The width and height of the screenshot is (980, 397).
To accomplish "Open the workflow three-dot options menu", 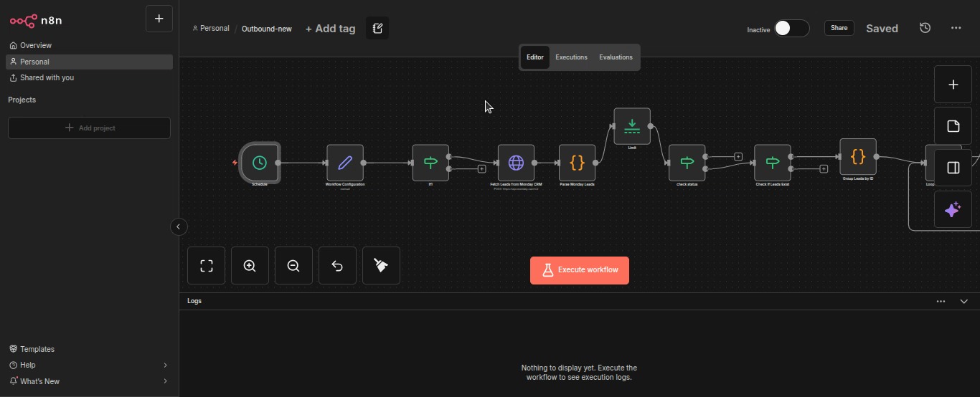I will [x=956, y=28].
